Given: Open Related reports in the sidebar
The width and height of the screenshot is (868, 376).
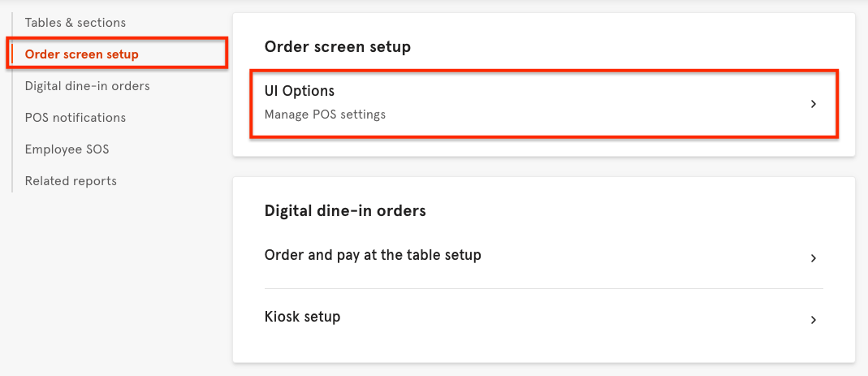Looking at the screenshot, I should tap(71, 181).
